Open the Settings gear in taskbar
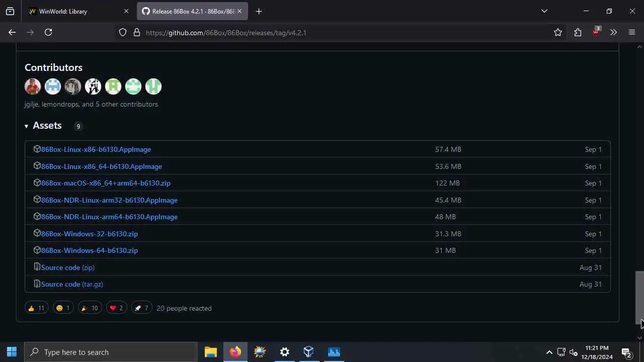 pos(284,352)
